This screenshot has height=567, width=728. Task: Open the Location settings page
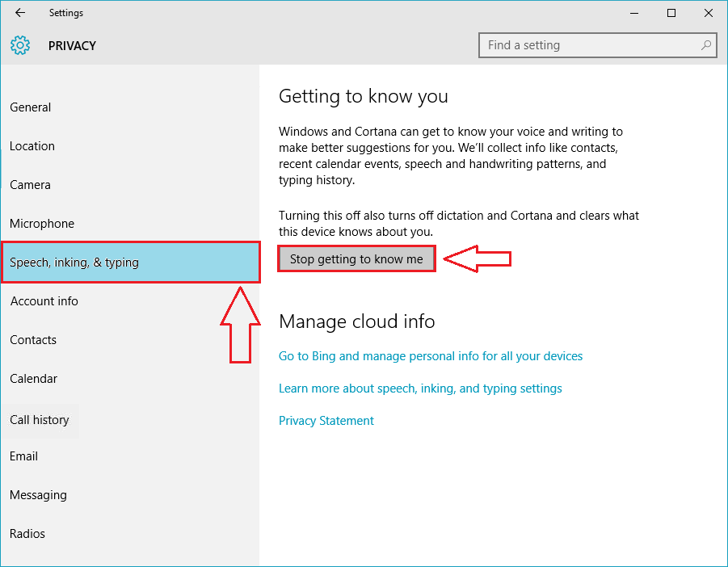tap(32, 145)
